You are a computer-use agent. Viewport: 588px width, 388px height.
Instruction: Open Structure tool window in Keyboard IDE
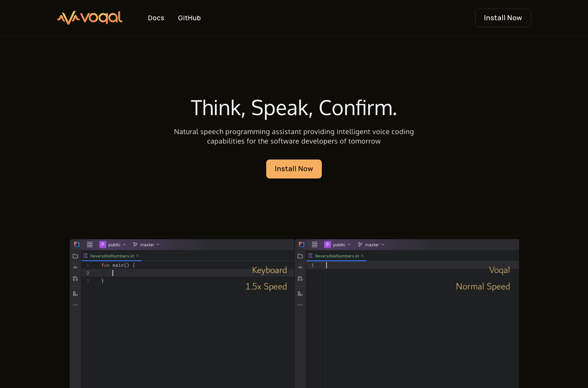pos(75,294)
